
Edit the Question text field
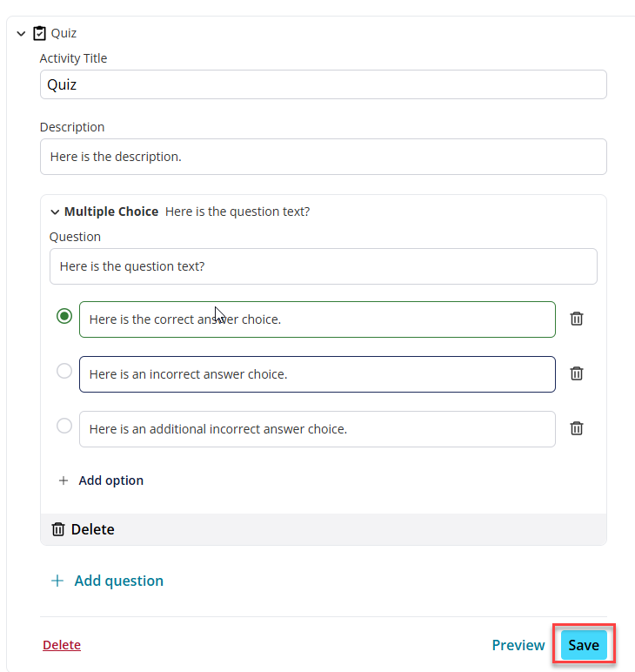tap(324, 266)
